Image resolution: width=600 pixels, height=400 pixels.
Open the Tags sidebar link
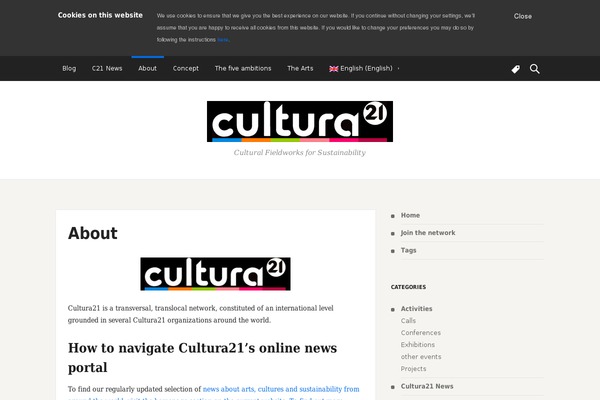(409, 250)
